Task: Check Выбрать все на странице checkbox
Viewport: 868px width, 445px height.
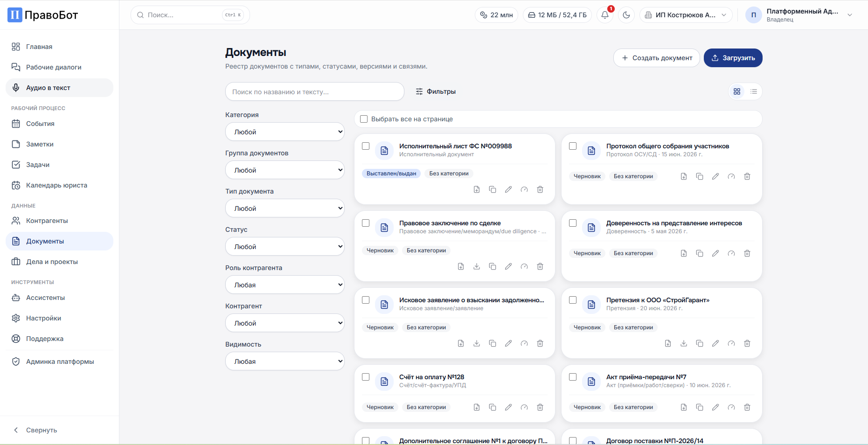Action: pyautogui.click(x=364, y=119)
